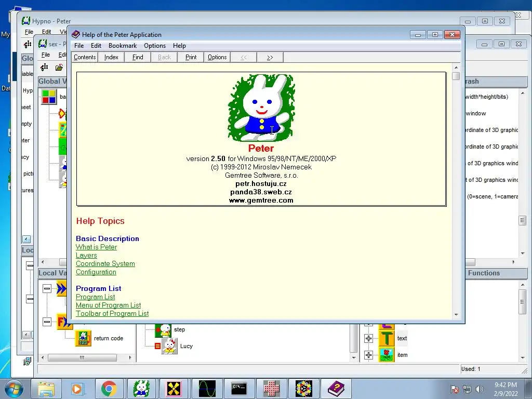This screenshot has height=399, width=532.
Task: Open Google Chrome from taskbar
Action: point(109,389)
